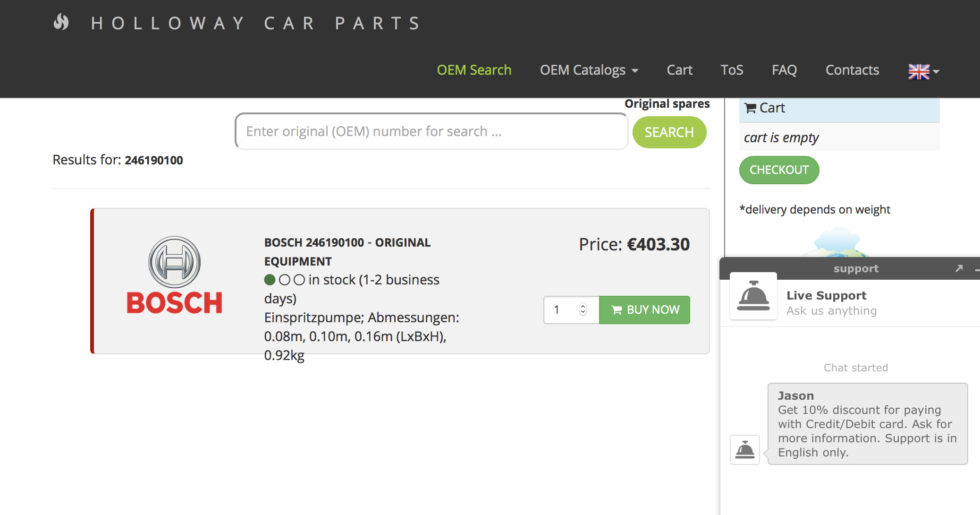Click the BUY NOW button
Screen dimensions: 980x515
(x=644, y=310)
